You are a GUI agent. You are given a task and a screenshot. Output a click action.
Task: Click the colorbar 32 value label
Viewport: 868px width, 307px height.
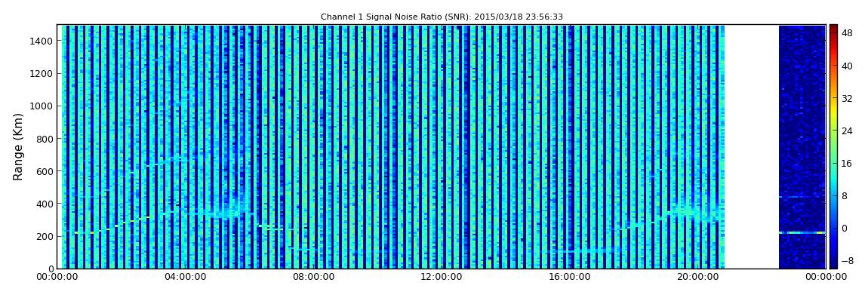click(x=847, y=99)
